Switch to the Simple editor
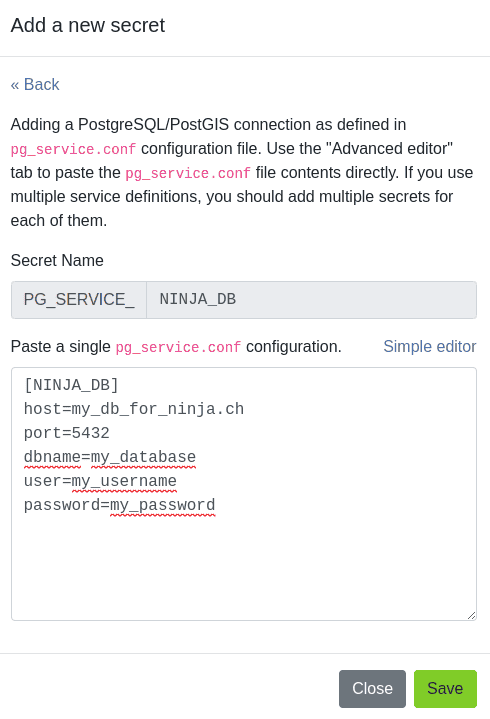Image resolution: width=490 pixels, height=719 pixels. click(x=429, y=346)
